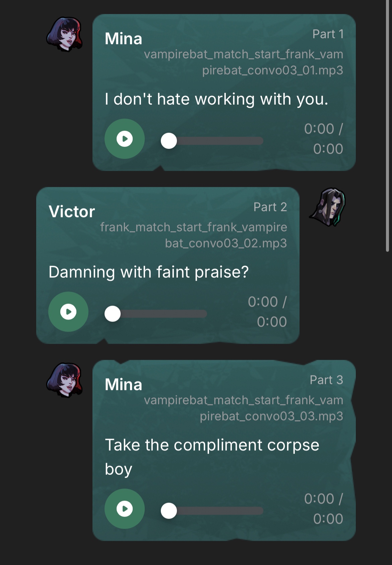392x565 pixels.
Task: Click audio progress slider in Part 2
Action: 155,314
